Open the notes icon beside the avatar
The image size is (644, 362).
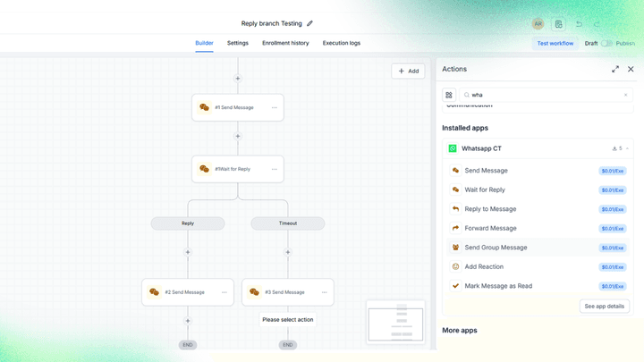tap(558, 24)
